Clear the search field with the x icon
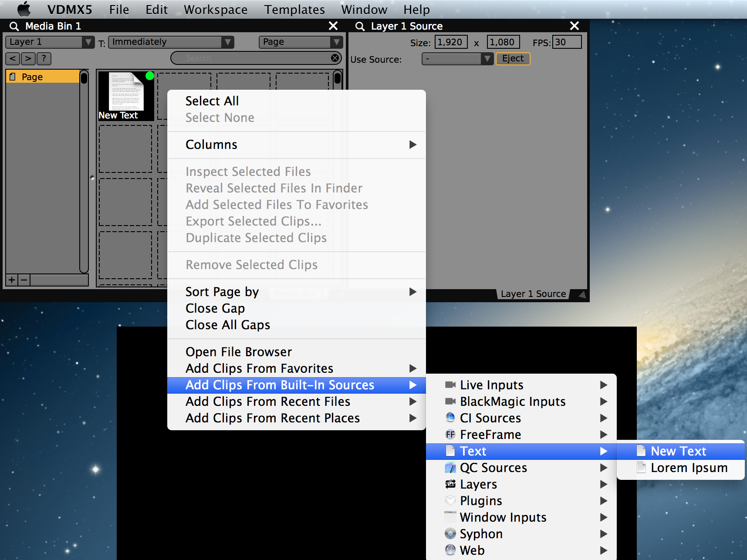The image size is (747, 560). point(335,58)
